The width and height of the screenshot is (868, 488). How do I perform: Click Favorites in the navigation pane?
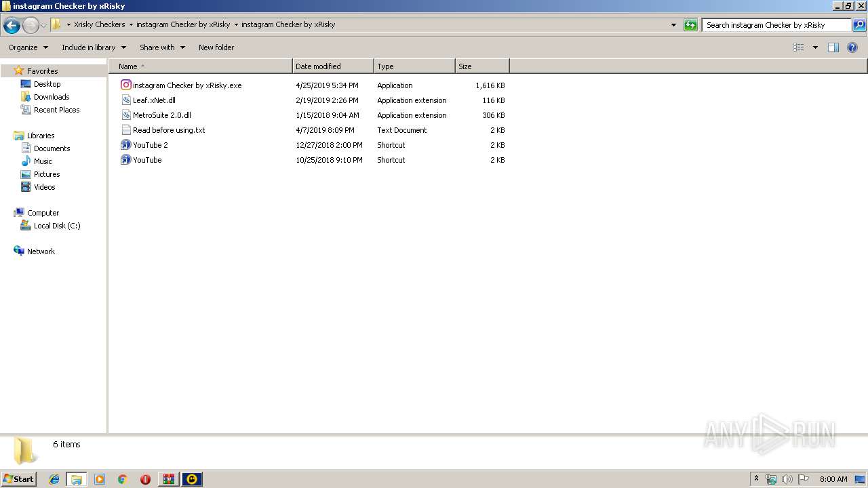click(x=42, y=71)
